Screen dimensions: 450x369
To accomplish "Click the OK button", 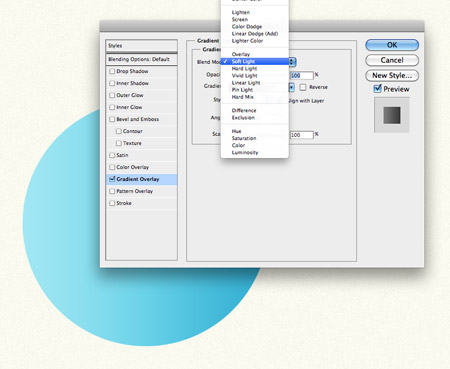I will (392, 45).
